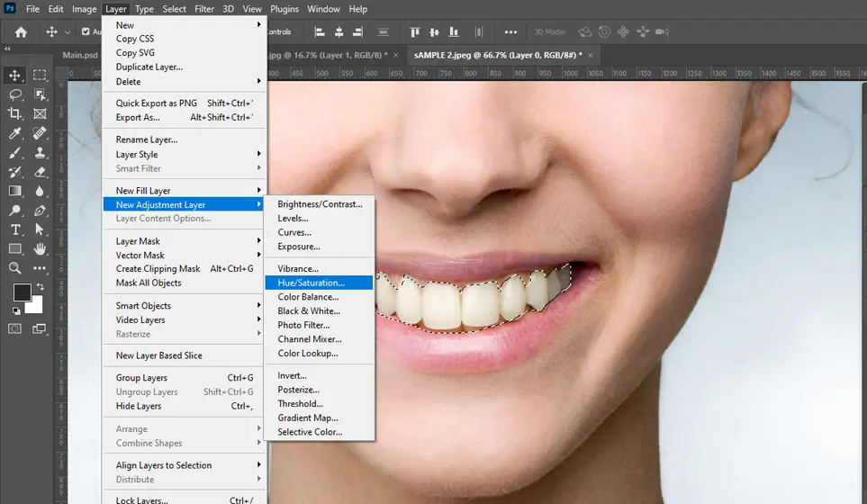Select the Lasso tool
The height and width of the screenshot is (504, 867).
coord(15,94)
